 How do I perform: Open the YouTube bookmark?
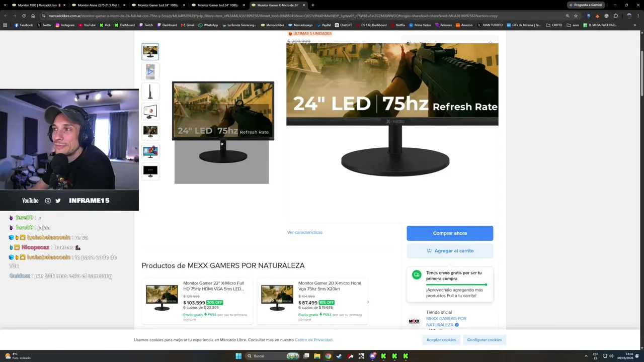[87, 25]
